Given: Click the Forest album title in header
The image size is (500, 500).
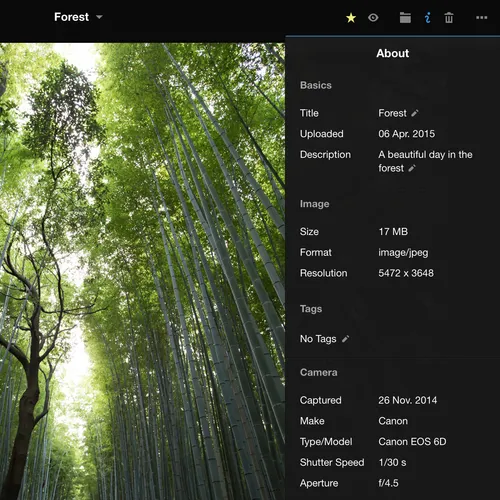Looking at the screenshot, I should click(x=71, y=17).
